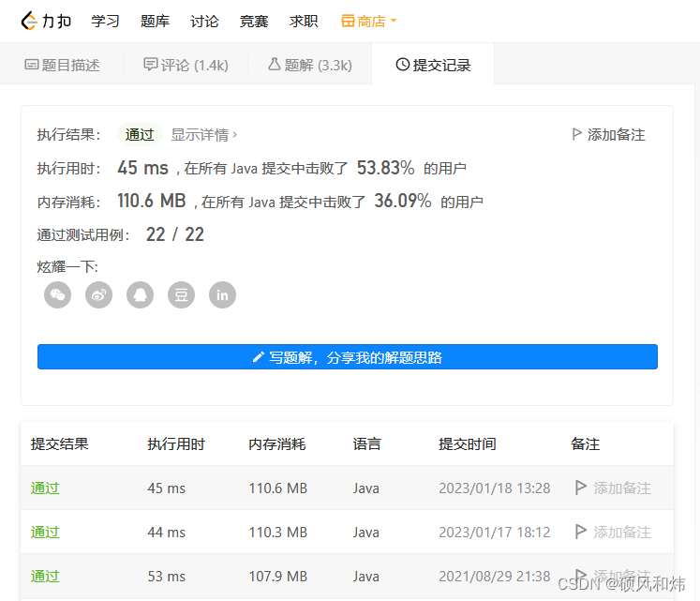Image resolution: width=700 pixels, height=601 pixels.
Task: Click the 提交时间 column header
Action: pyautogui.click(x=468, y=443)
